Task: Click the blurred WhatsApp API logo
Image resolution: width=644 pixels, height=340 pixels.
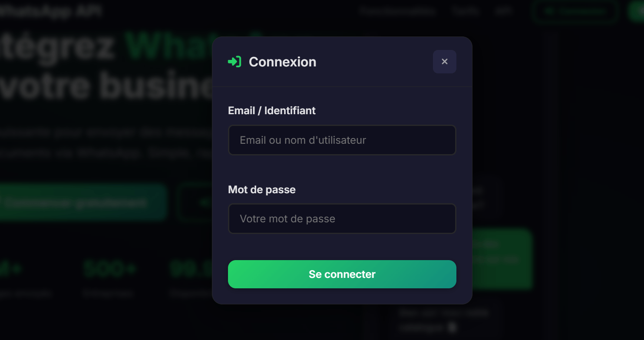Action: (50, 11)
